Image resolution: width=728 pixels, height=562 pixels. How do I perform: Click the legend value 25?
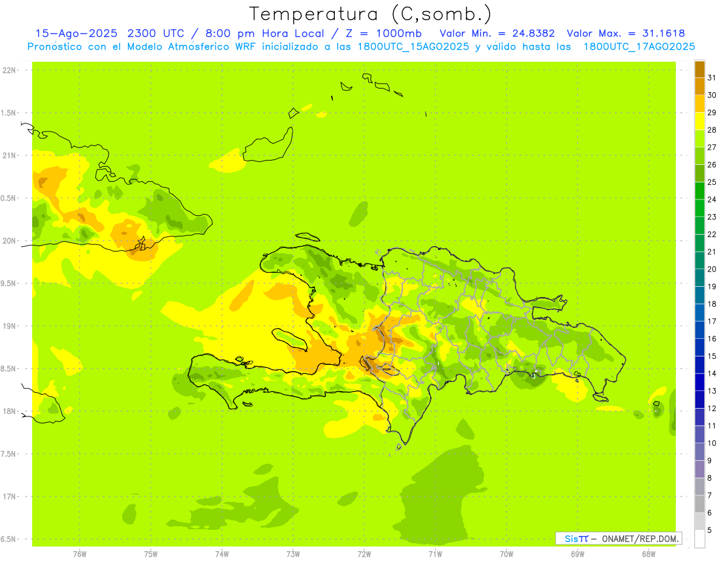point(712,182)
